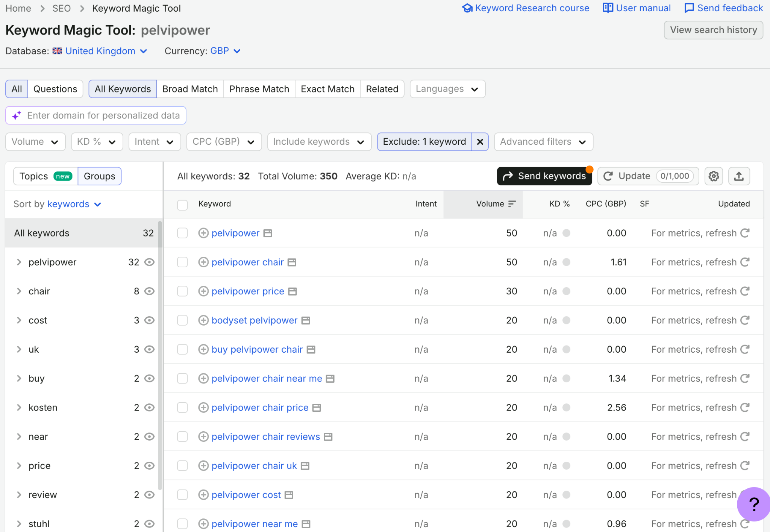The image size is (770, 532).
Task: Refresh metrics for pelvipower chair price
Action: [x=745, y=408]
